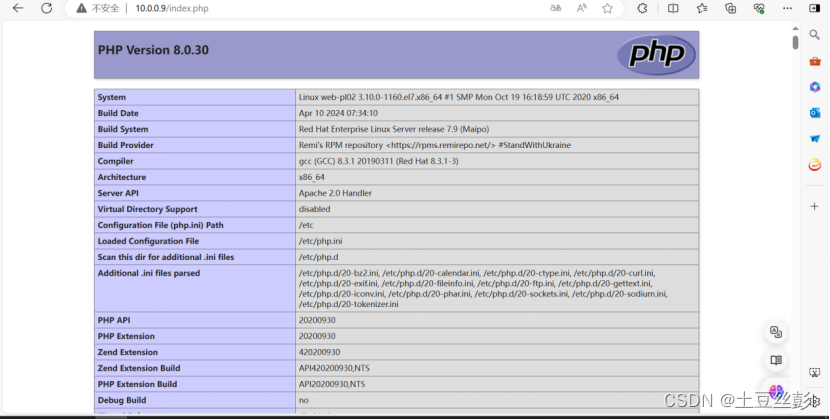Click Configuration File (php.ini) Path label

point(160,225)
